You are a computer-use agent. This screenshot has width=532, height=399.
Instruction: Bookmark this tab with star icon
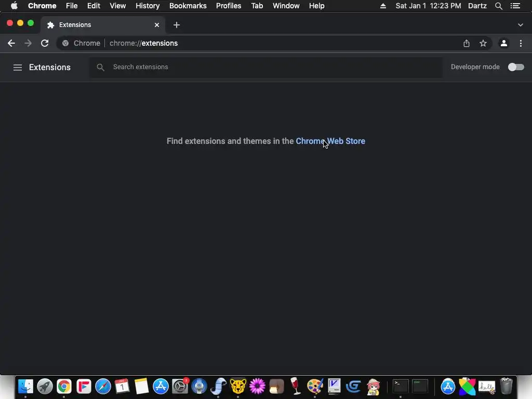coord(483,44)
